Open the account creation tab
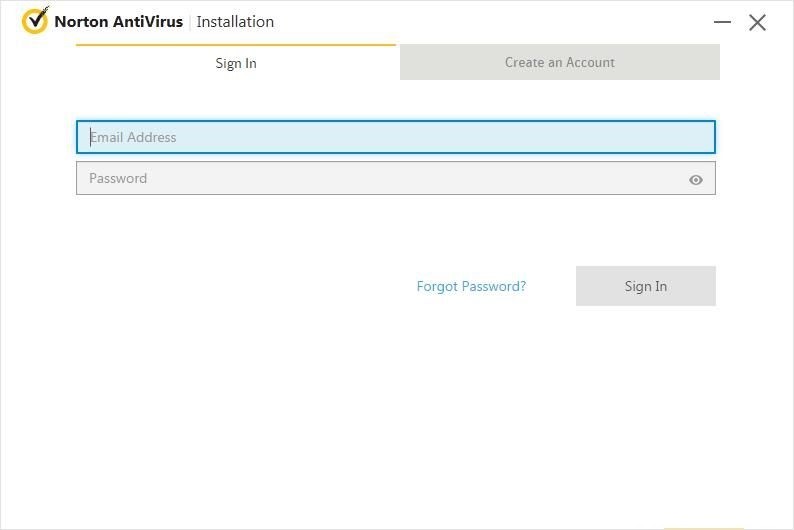 [x=559, y=62]
